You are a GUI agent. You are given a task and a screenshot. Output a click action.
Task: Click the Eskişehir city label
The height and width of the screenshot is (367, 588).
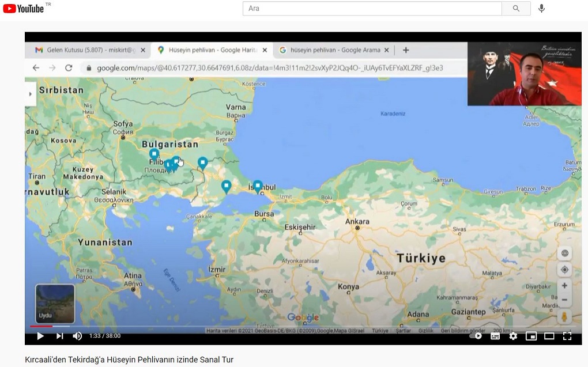(x=300, y=227)
